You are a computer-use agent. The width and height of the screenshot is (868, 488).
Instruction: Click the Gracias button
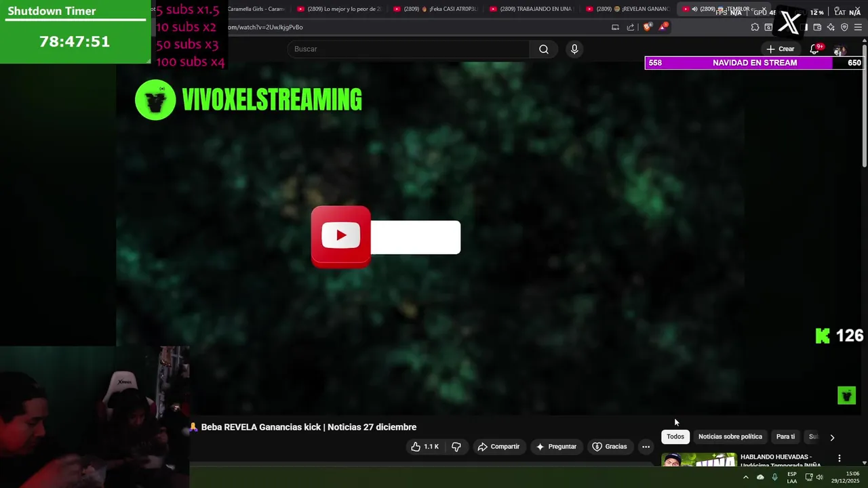pos(609,447)
